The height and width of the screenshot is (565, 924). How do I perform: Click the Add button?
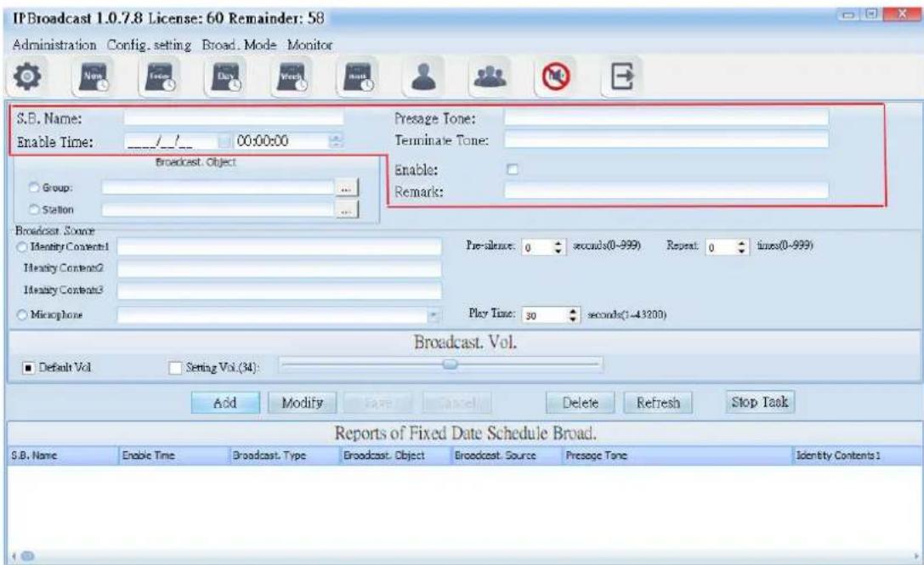225,403
